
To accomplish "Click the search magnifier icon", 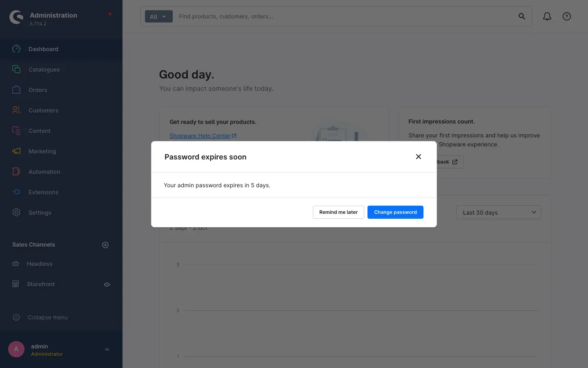I will [x=522, y=16].
